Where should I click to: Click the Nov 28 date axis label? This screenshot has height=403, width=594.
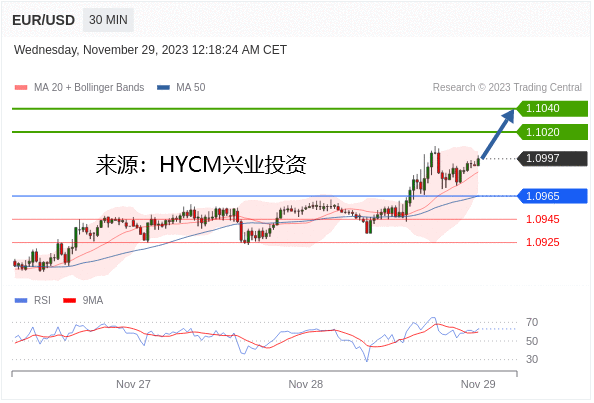point(306,384)
